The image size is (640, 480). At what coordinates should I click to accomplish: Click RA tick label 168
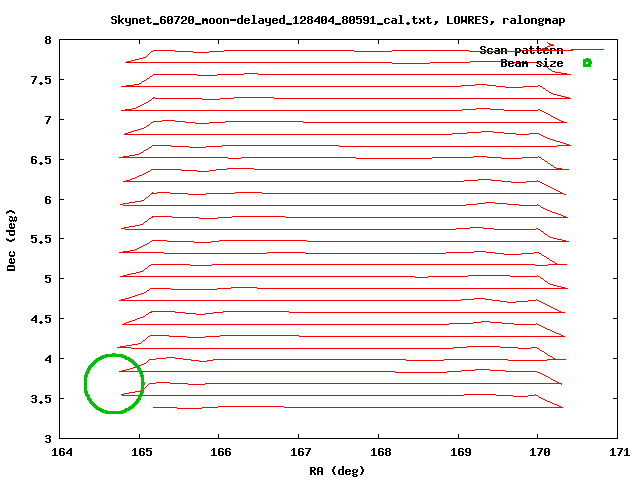pyautogui.click(x=380, y=452)
